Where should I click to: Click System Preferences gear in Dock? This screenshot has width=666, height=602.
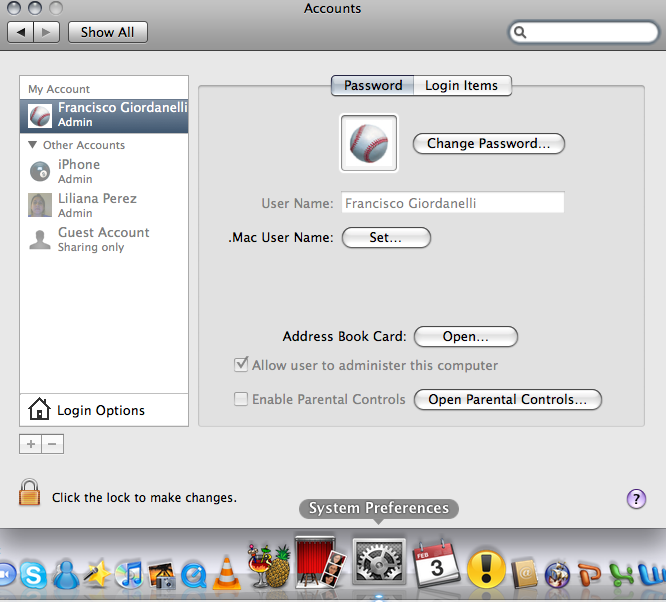[x=379, y=562]
